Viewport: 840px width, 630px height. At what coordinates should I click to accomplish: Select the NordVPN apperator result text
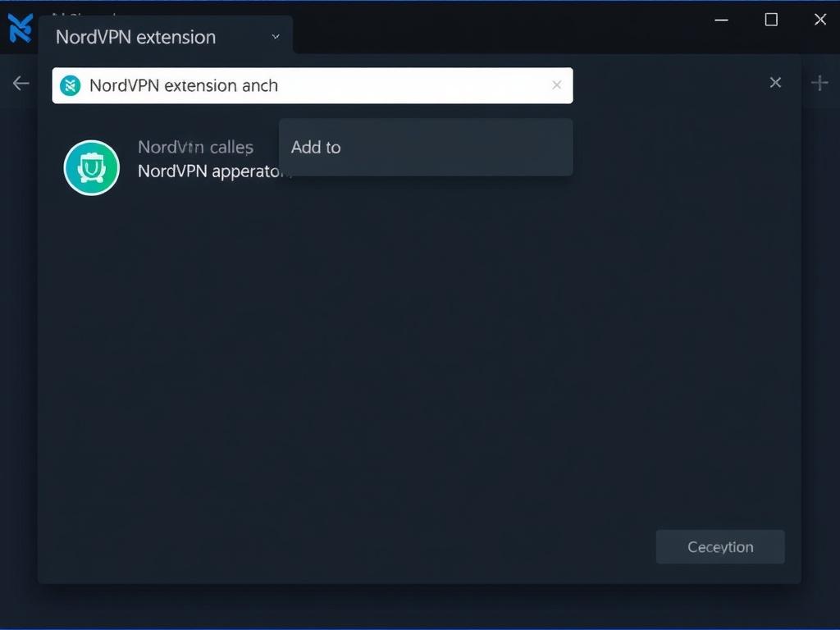(214, 171)
